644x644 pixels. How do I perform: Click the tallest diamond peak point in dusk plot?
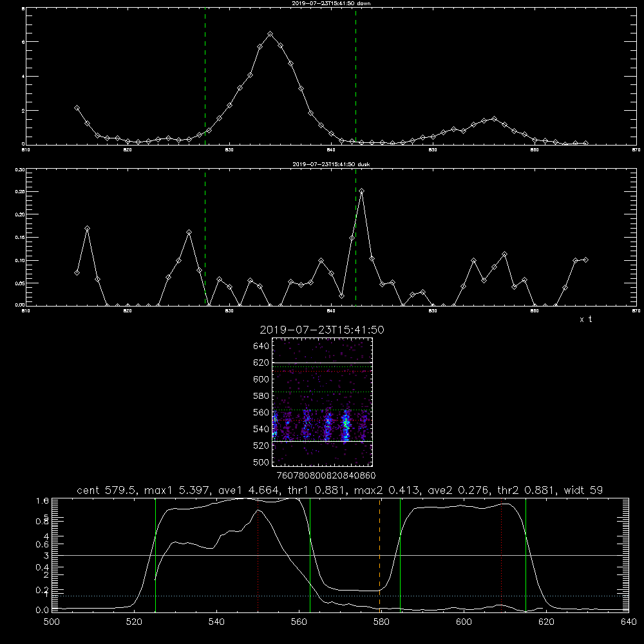[x=361, y=191]
